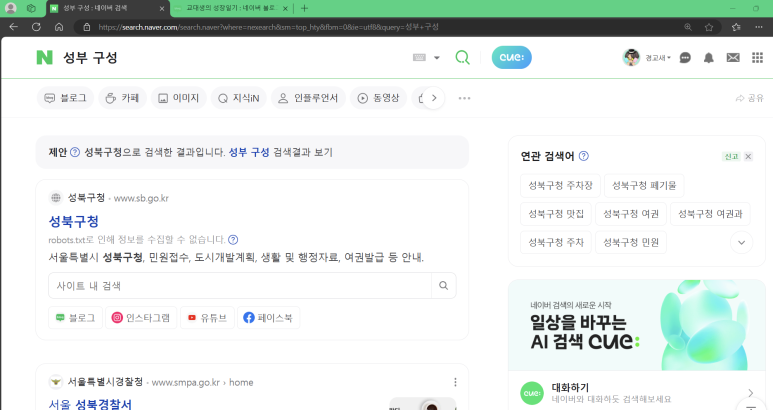
Task: Open the Naver mail envelope icon
Action: pyautogui.click(x=733, y=58)
